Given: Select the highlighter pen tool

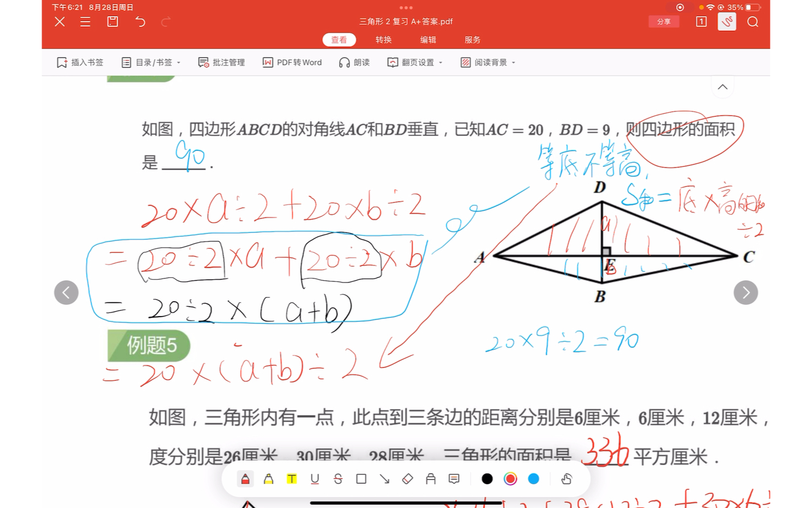Looking at the screenshot, I should pyautogui.click(x=267, y=479).
